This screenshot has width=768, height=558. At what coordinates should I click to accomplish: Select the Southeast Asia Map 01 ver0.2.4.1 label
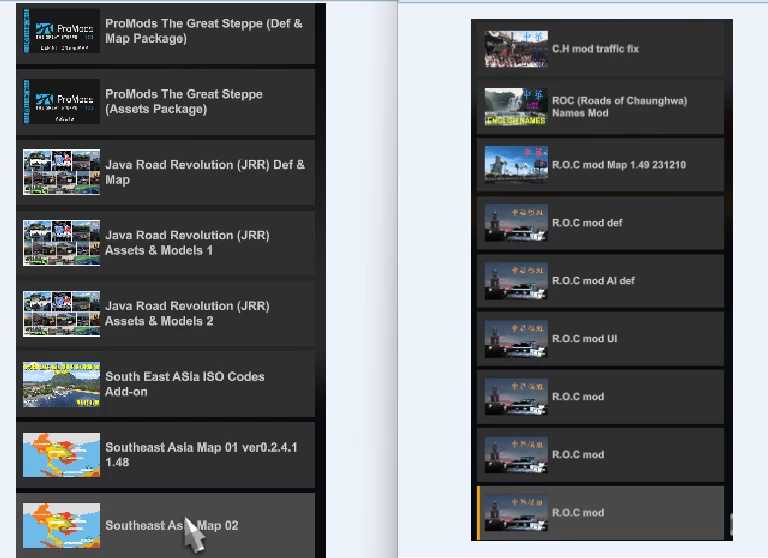201,455
